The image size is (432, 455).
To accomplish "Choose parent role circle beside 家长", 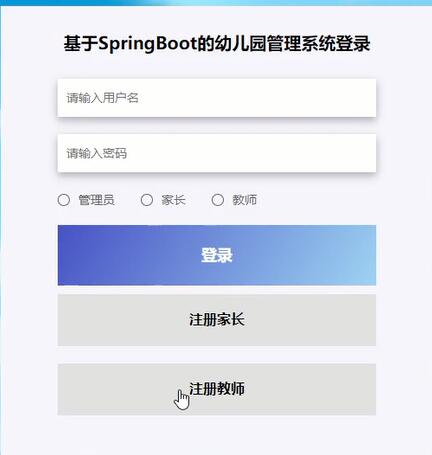I will point(147,200).
